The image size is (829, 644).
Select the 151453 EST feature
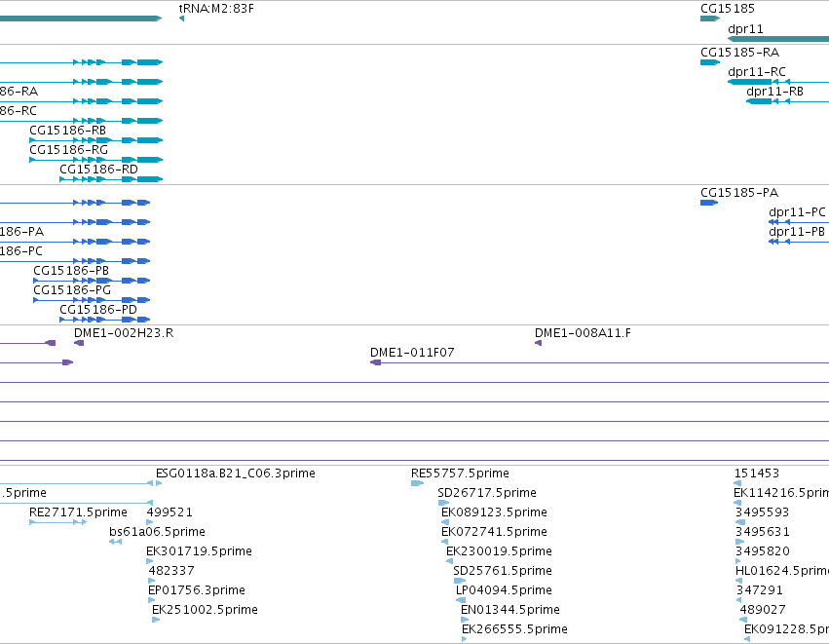[757, 474]
